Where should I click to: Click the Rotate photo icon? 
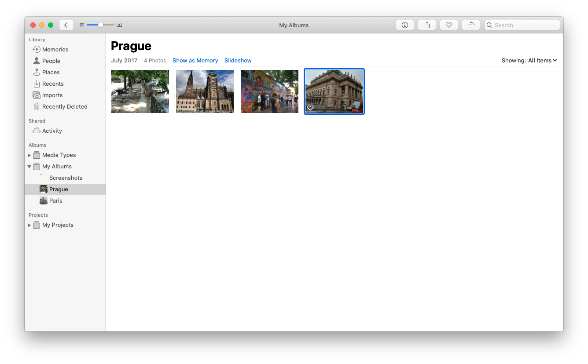(x=470, y=25)
